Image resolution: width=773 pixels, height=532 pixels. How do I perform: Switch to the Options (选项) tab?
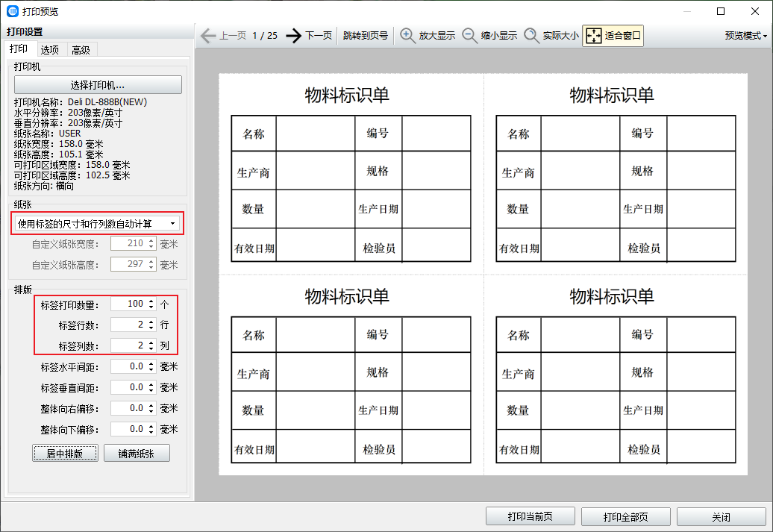coord(50,49)
